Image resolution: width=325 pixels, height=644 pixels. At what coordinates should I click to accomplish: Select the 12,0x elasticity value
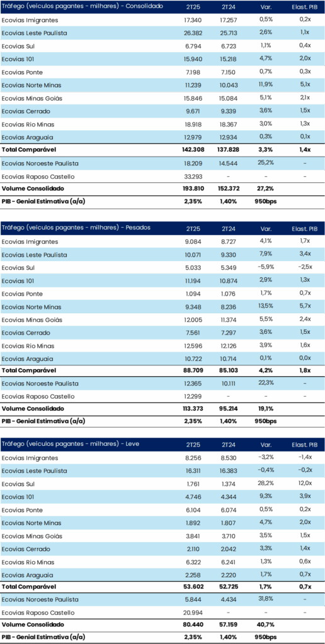[305, 484]
